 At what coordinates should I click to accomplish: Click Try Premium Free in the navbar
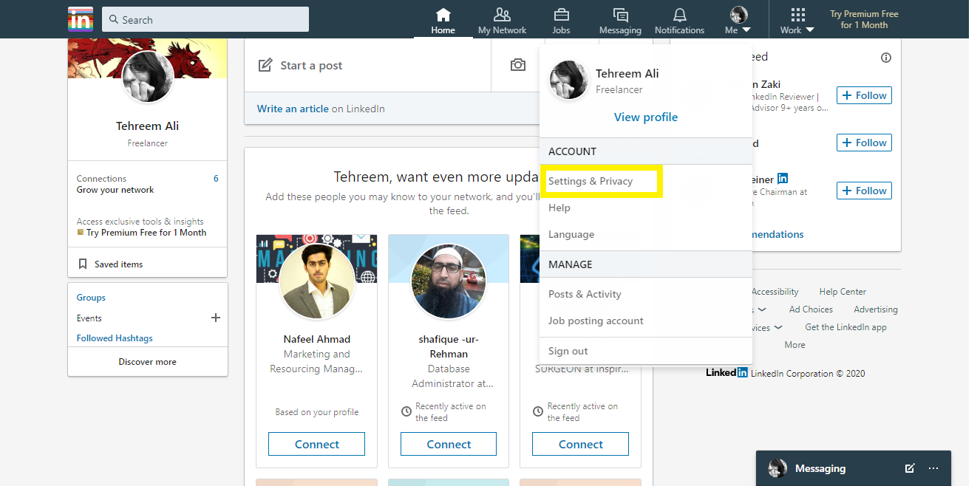coord(864,19)
